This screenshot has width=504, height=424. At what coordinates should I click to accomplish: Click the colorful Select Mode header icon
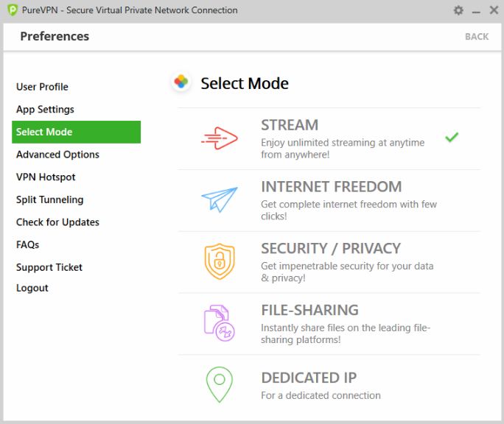[x=181, y=82]
